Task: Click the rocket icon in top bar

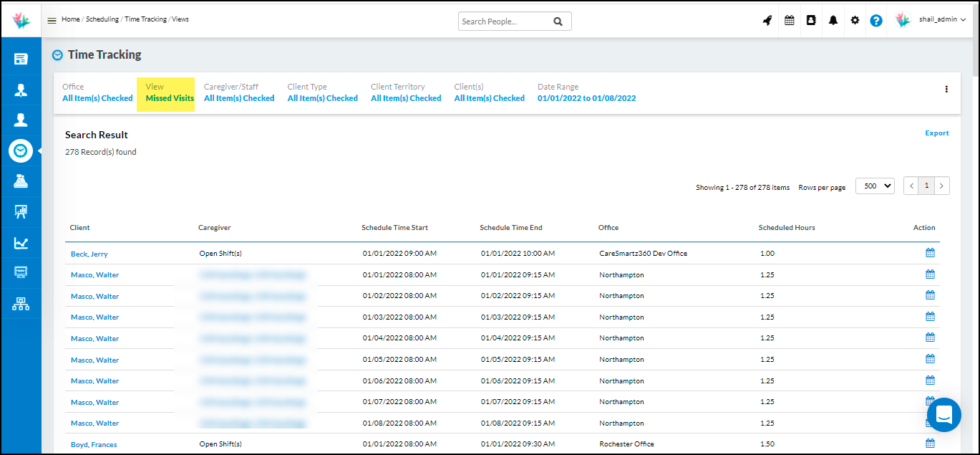Action: pos(767,21)
